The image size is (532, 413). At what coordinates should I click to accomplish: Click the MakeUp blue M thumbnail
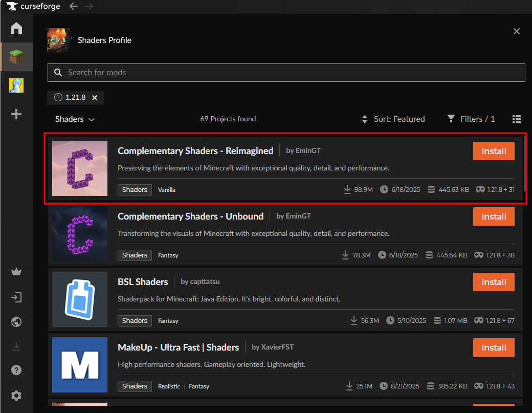(80, 365)
